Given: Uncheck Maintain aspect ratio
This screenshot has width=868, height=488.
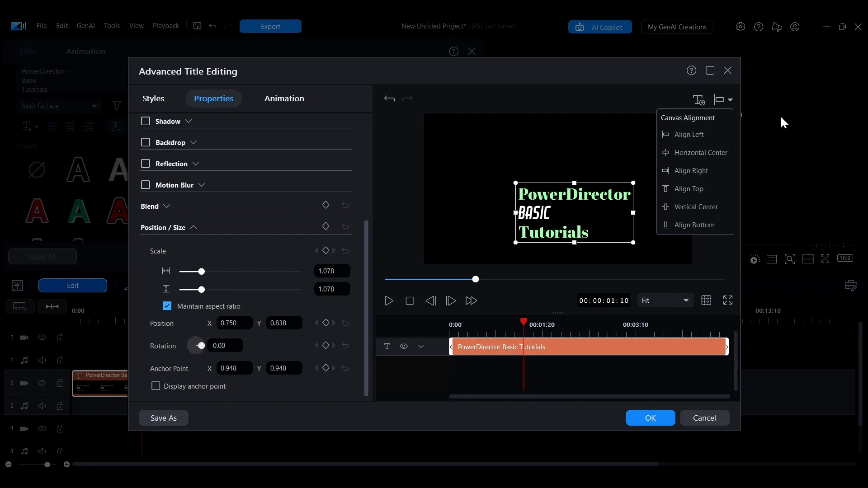Looking at the screenshot, I should pos(167,306).
